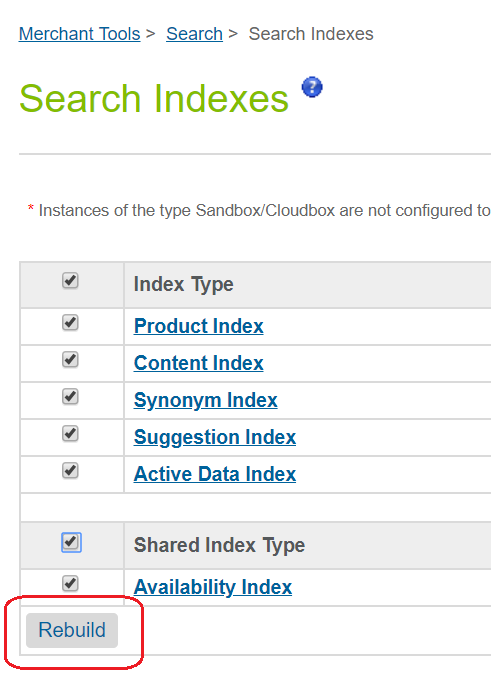Click the Rebuild button
The width and height of the screenshot is (491, 682).
point(72,630)
